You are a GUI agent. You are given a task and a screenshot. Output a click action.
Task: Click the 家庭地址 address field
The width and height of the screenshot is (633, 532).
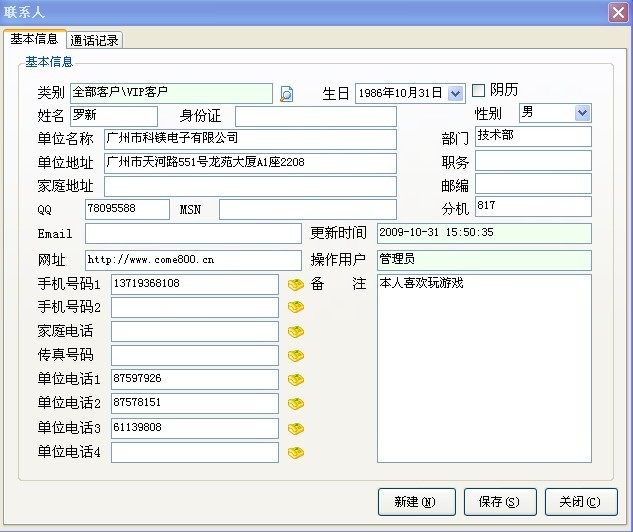[x=250, y=186]
